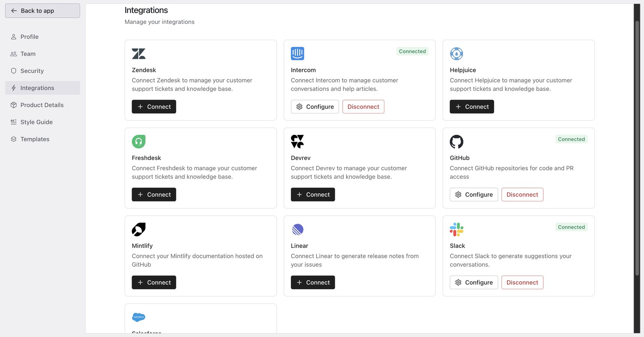The width and height of the screenshot is (644, 337).
Task: Click the Security shield icon in sidebar
Action: (x=13, y=71)
